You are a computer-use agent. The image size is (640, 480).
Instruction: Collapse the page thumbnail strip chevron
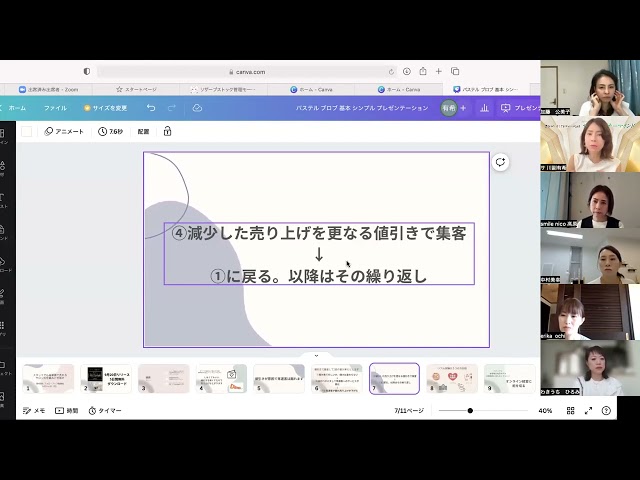coord(316,355)
